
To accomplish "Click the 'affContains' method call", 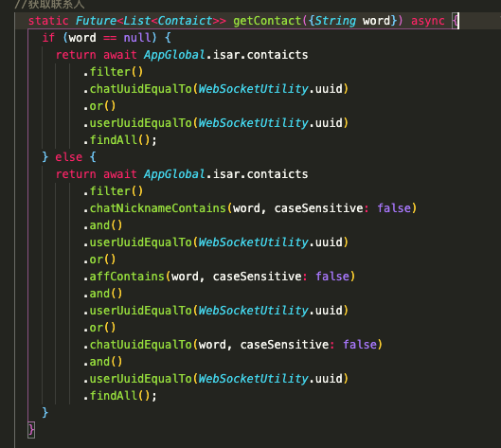I will coord(127,277).
